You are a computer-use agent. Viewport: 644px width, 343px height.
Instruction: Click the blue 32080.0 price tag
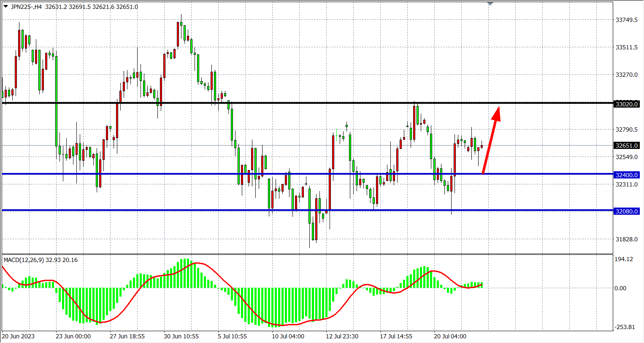point(627,211)
